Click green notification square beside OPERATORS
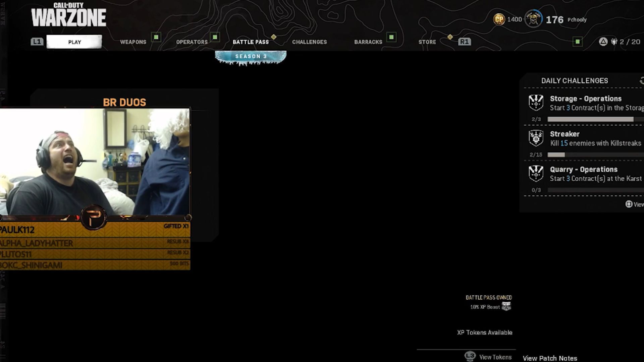This screenshot has width=644, height=362. pyautogui.click(x=215, y=37)
